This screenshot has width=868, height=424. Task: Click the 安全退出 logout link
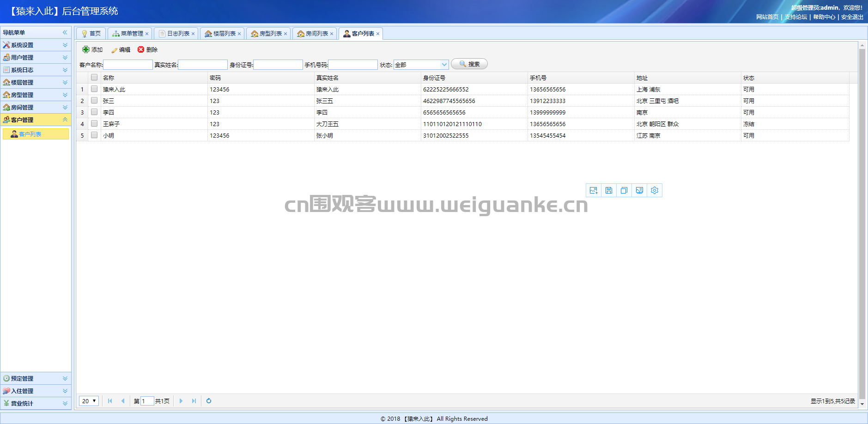(852, 17)
